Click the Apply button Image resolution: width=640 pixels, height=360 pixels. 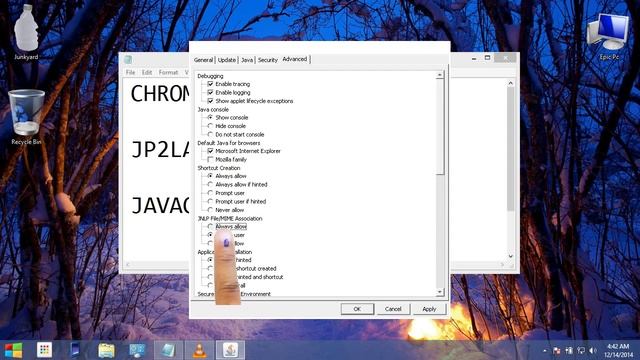[x=429, y=309]
